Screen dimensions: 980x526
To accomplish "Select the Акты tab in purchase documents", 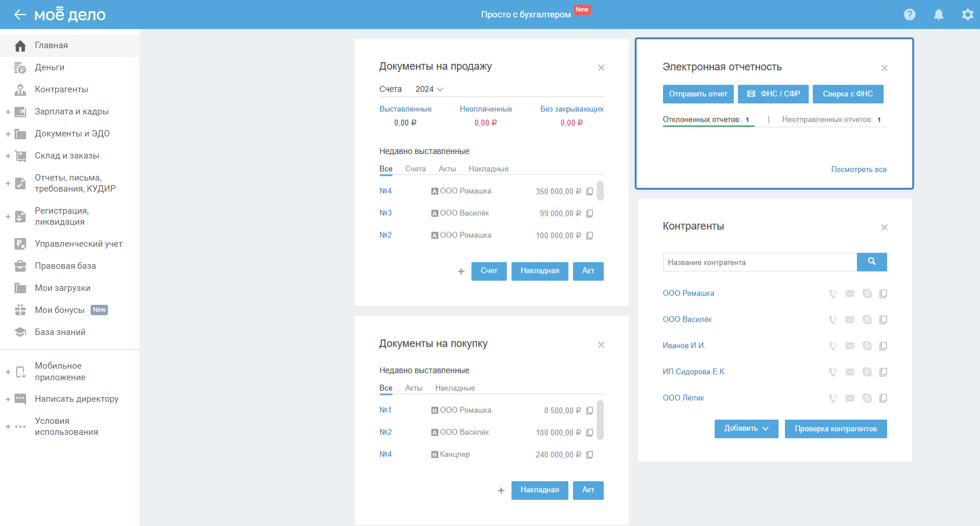I will point(413,388).
